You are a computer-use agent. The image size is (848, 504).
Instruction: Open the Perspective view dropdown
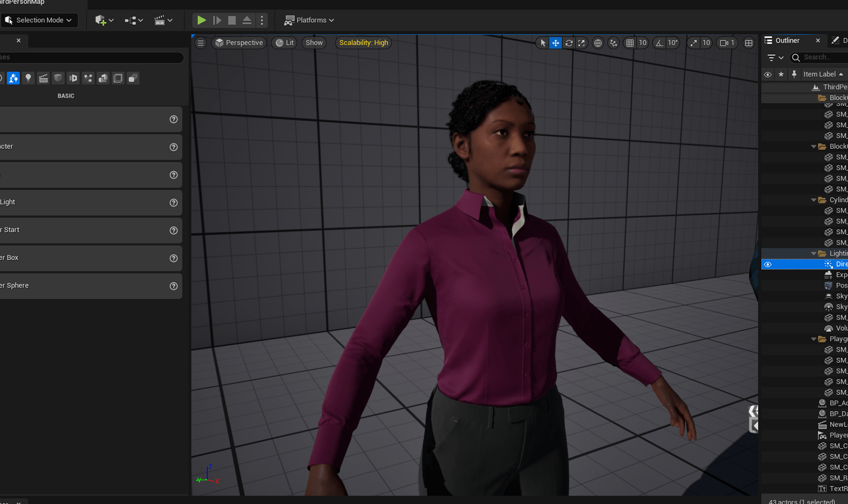click(x=238, y=43)
